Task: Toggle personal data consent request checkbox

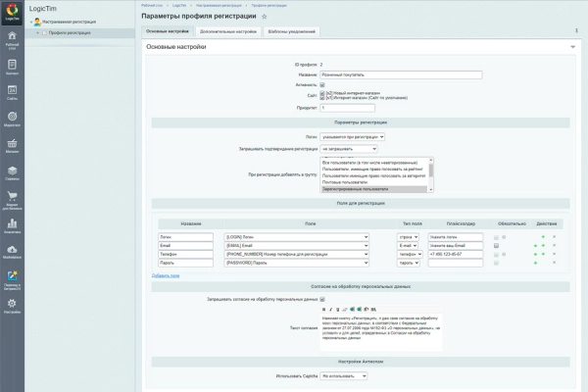Action: pos(322,299)
